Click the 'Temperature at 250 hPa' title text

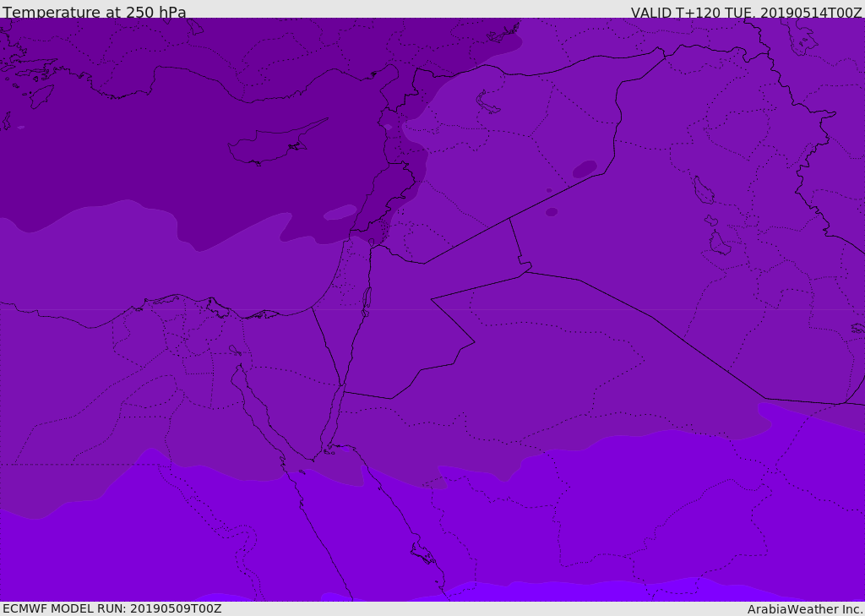(95, 12)
